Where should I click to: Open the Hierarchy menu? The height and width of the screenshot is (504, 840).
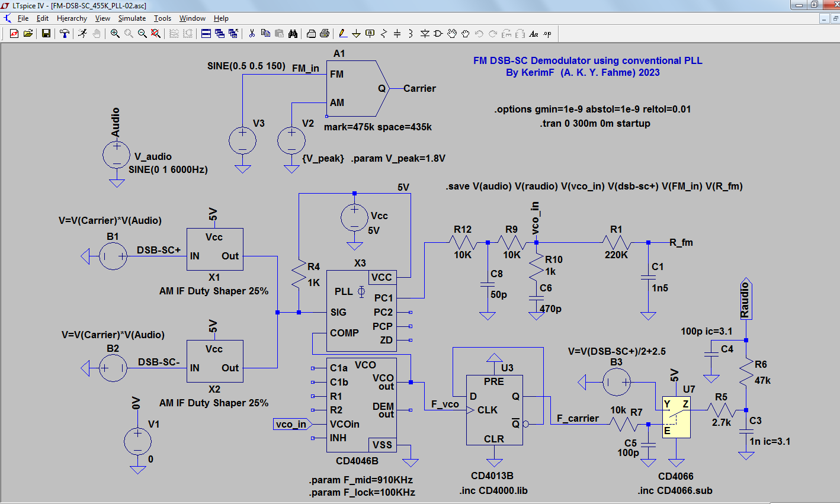(72, 18)
